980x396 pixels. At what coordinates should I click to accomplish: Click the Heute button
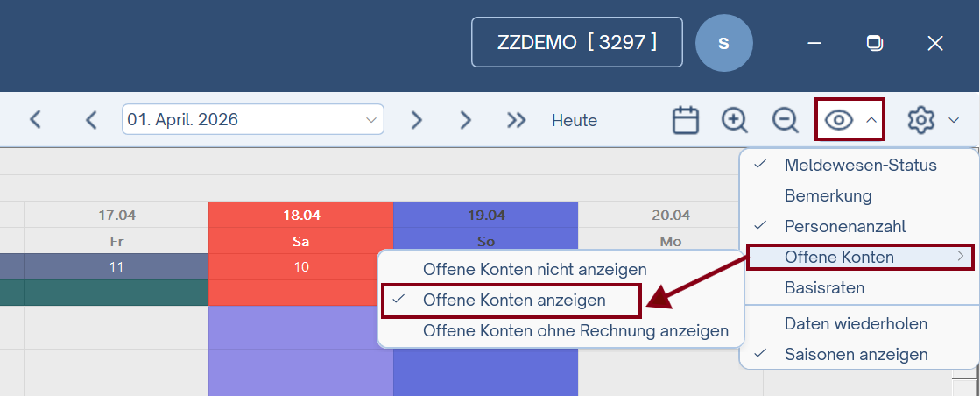[575, 120]
